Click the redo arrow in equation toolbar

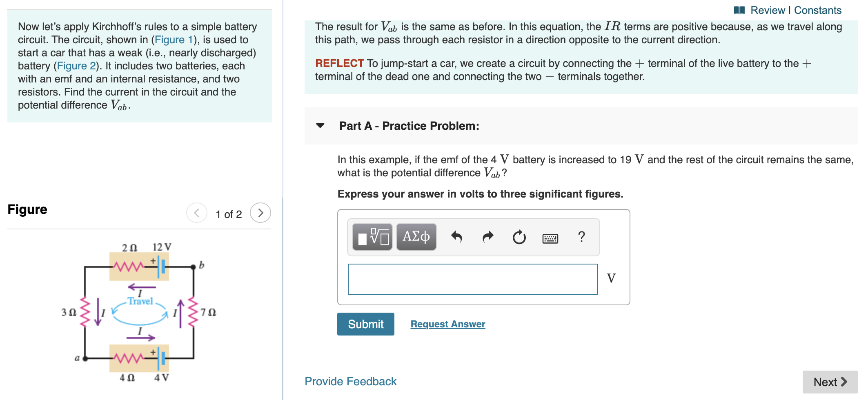pos(487,237)
